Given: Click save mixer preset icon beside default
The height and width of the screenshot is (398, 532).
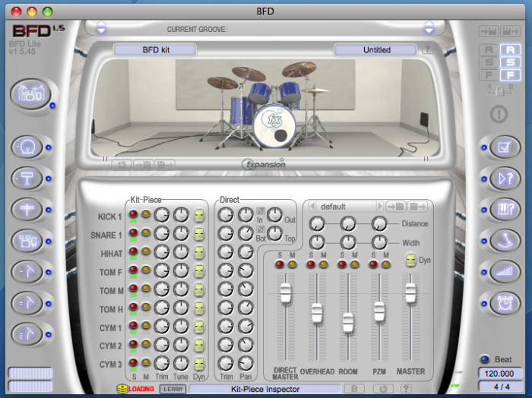Looking at the screenshot, I should click(417, 206).
